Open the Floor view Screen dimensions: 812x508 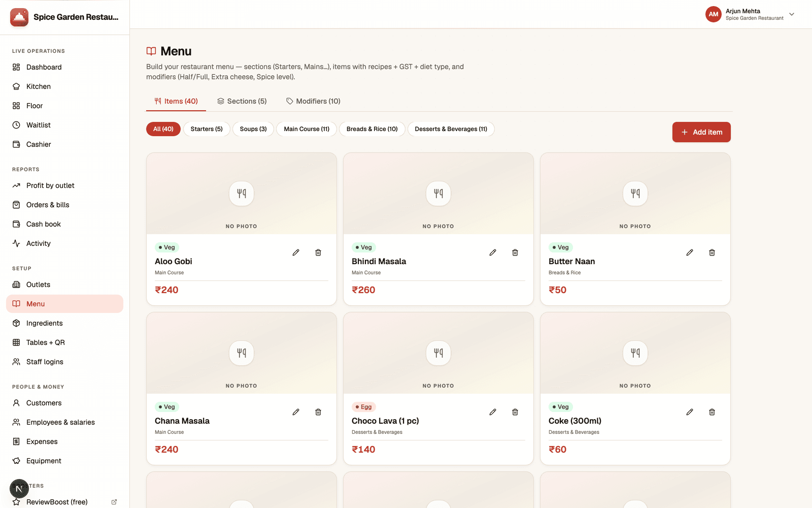[x=64, y=106]
